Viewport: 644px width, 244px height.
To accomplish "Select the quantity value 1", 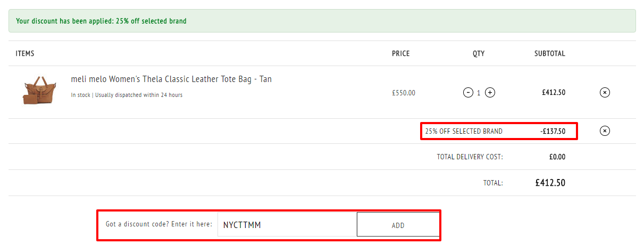I will (x=479, y=93).
